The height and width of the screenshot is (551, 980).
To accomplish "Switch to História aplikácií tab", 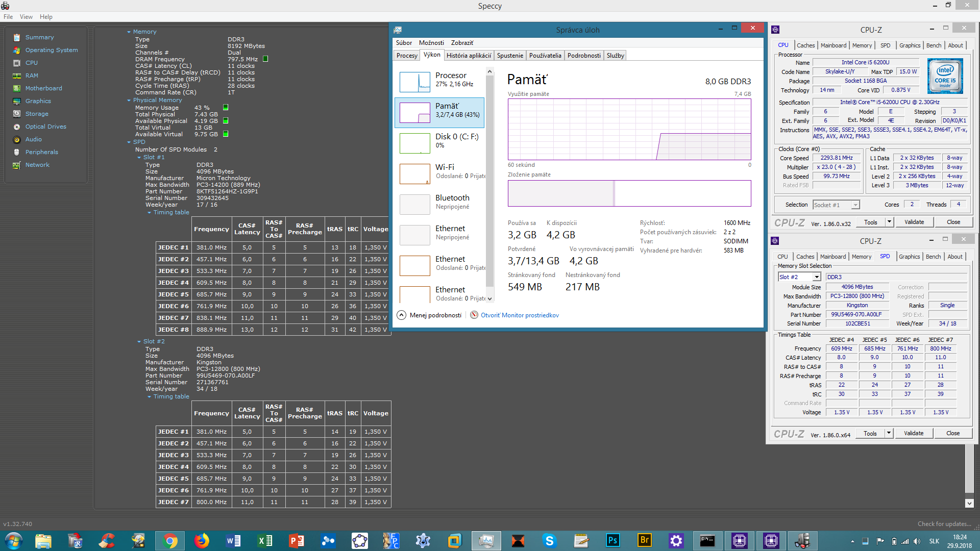I will (469, 56).
